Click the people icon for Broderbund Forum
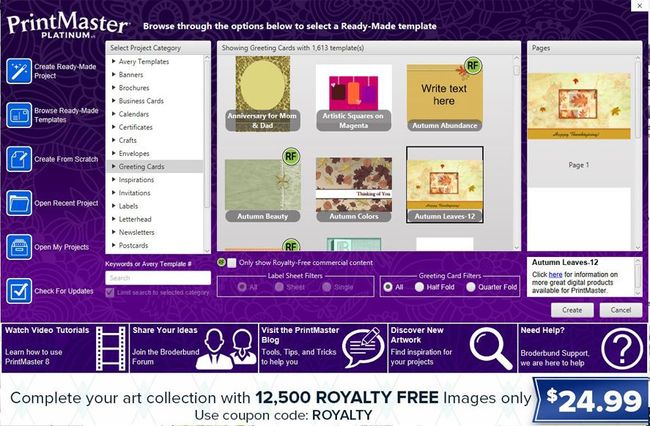Screen dimensions: 650x426 (x=226, y=349)
